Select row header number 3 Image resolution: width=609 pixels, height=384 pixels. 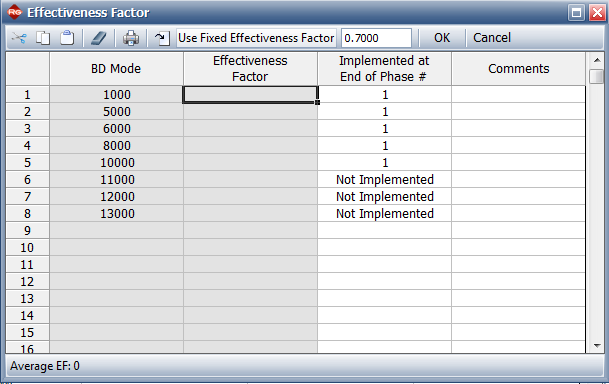click(27, 129)
